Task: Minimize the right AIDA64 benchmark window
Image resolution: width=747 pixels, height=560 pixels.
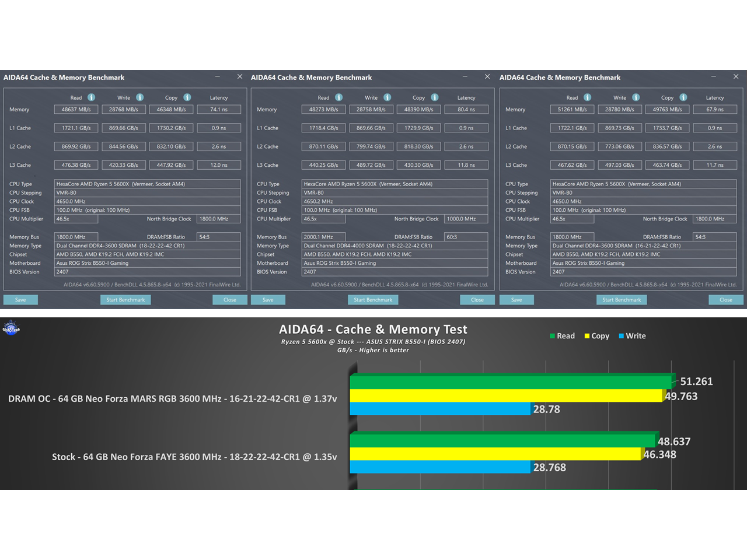Action: tap(714, 76)
